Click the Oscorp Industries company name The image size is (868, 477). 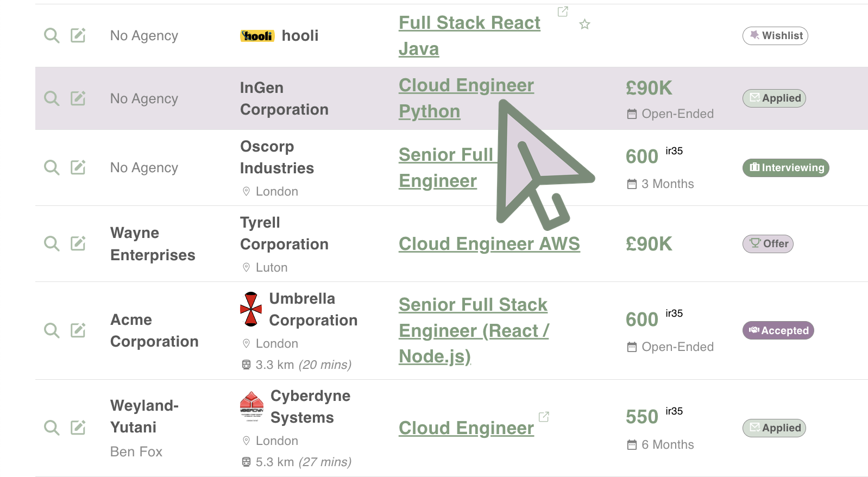(277, 157)
